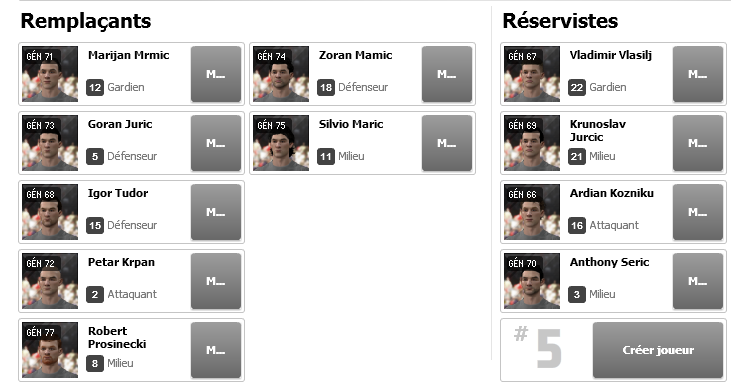Image resolution: width=731 pixels, height=390 pixels.
Task: Click the M... button for Vladimir Vlasilj
Action: click(697, 74)
